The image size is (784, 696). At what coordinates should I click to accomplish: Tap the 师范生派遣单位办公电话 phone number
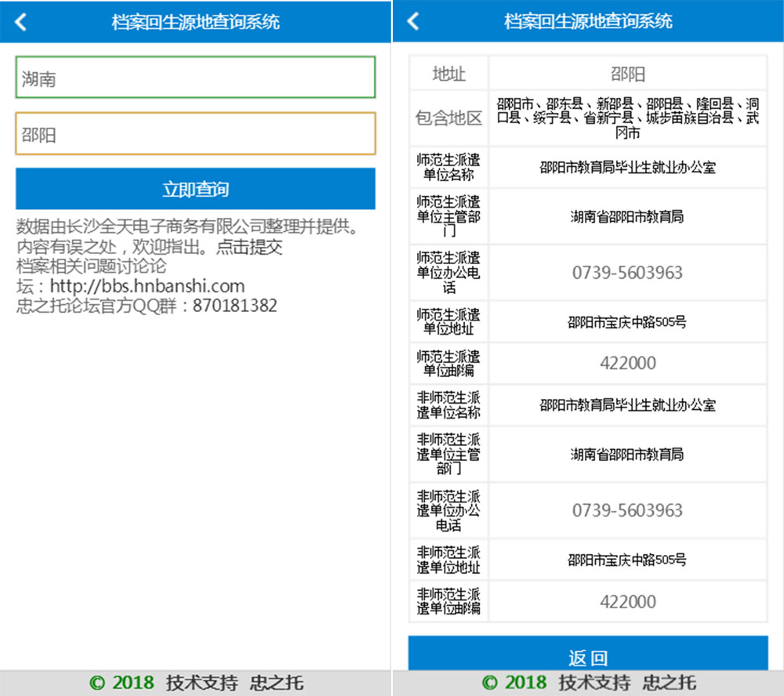coord(627,273)
